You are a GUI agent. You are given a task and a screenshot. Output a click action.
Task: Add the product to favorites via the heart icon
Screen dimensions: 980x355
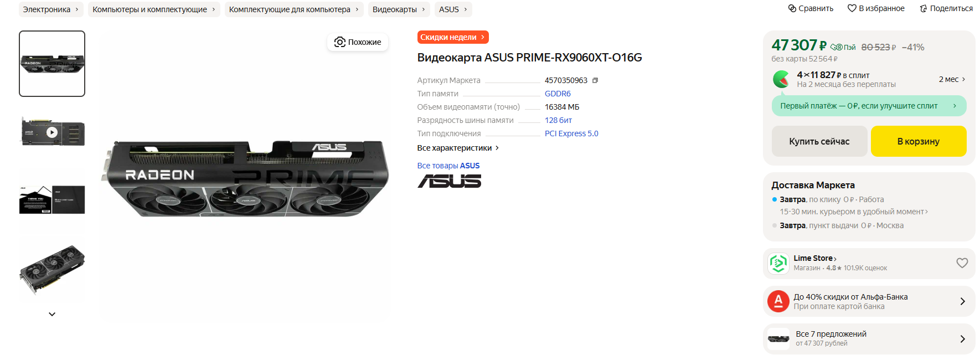[852, 8]
